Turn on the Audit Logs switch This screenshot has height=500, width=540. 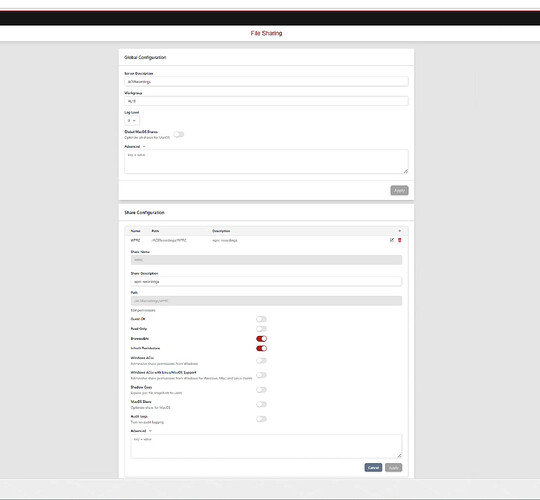(x=261, y=419)
